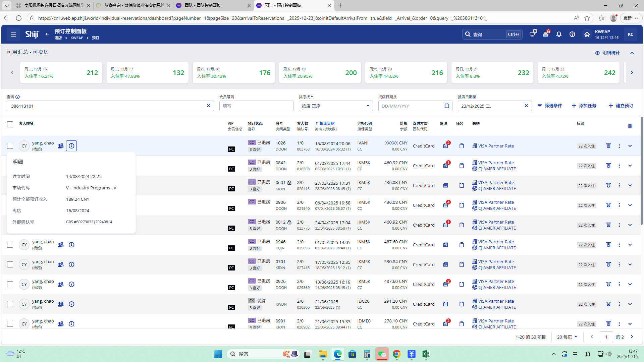Check the select-all header checkbox
The width and height of the screenshot is (644, 362).
[10, 124]
